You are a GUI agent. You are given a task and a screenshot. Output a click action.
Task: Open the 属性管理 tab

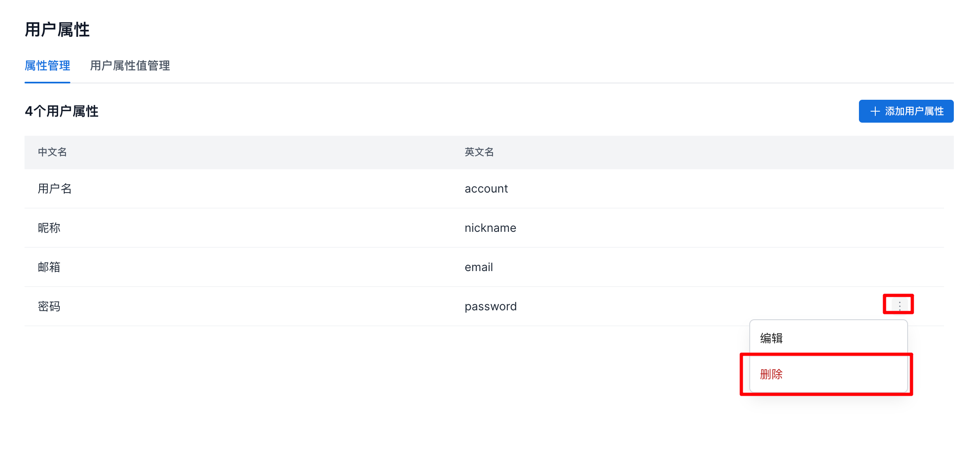[47, 65]
